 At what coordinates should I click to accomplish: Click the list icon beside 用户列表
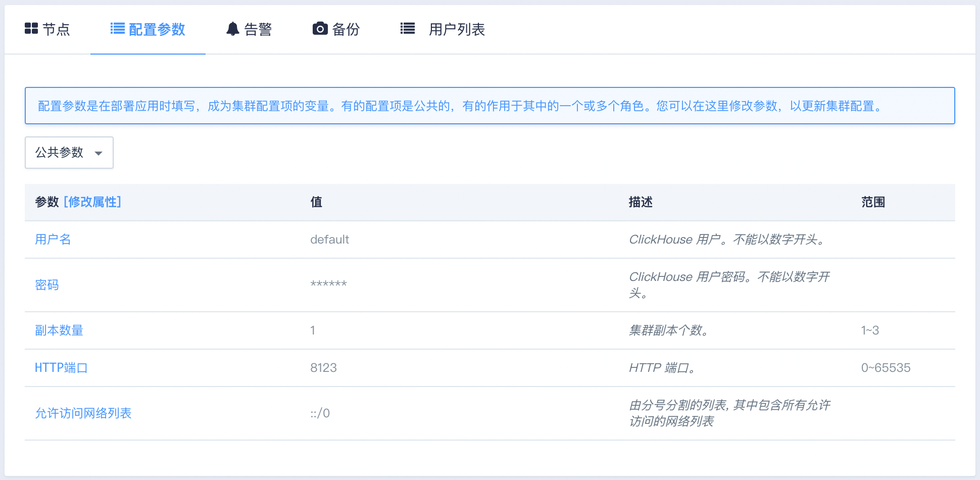coord(407,28)
